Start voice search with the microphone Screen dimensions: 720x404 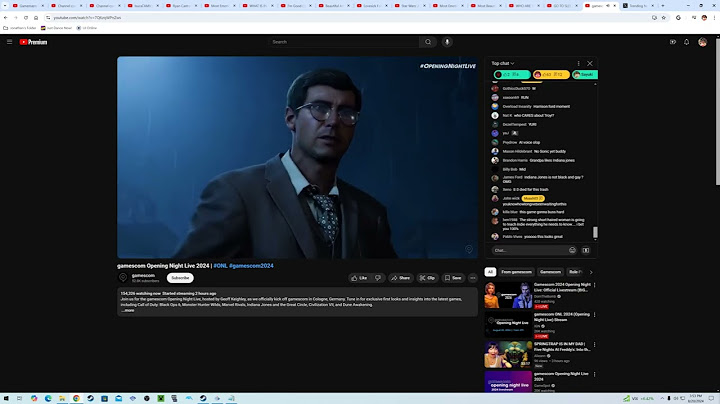pos(447,42)
